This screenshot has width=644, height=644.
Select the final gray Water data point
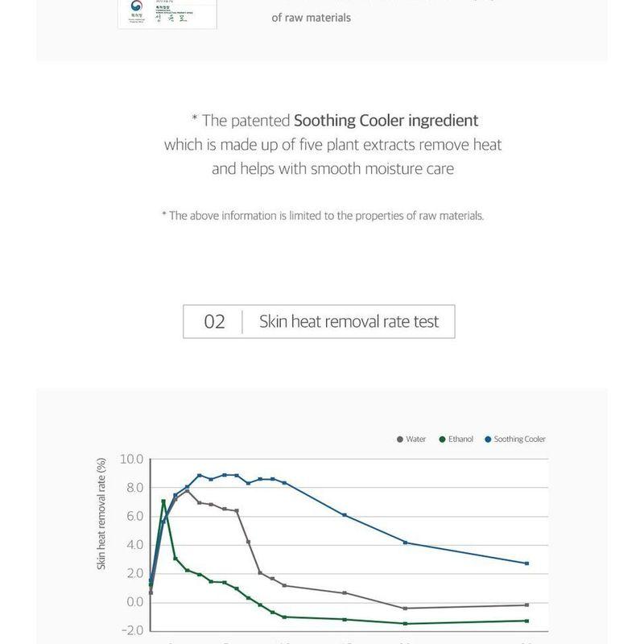527,605
